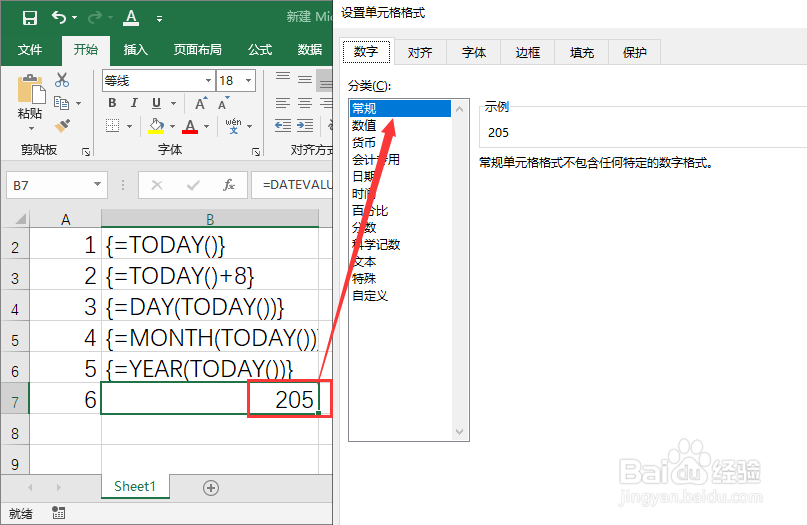This screenshot has height=525, width=807.
Task: Decrease indent icon
Action: tap(283, 126)
